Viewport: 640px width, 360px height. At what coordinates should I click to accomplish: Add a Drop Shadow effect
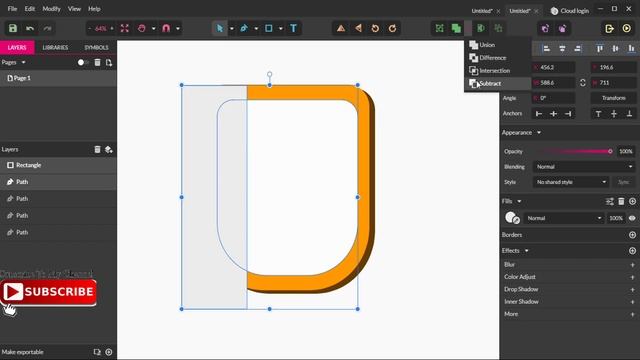point(632,289)
